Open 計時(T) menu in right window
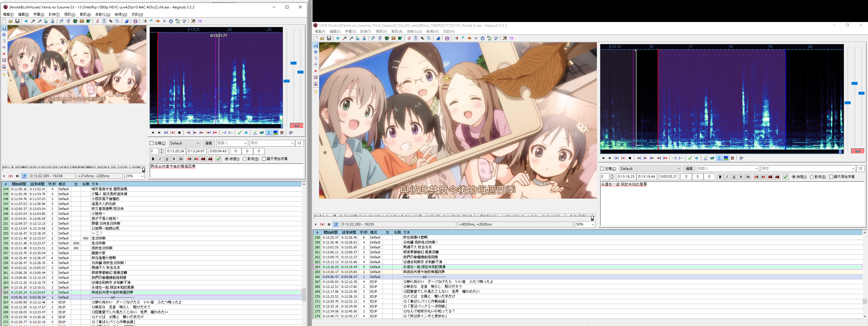This screenshot has width=868, height=326. [366, 32]
